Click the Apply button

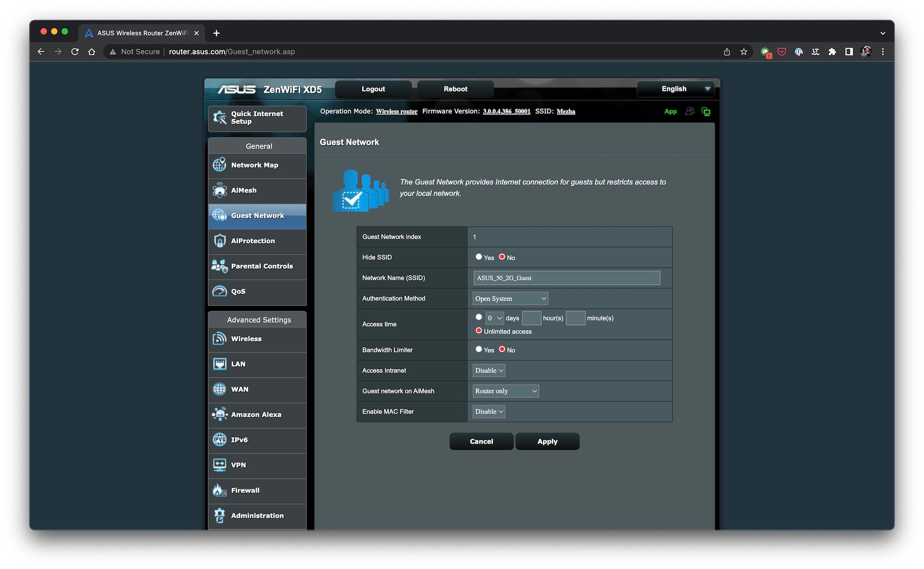pyautogui.click(x=547, y=441)
